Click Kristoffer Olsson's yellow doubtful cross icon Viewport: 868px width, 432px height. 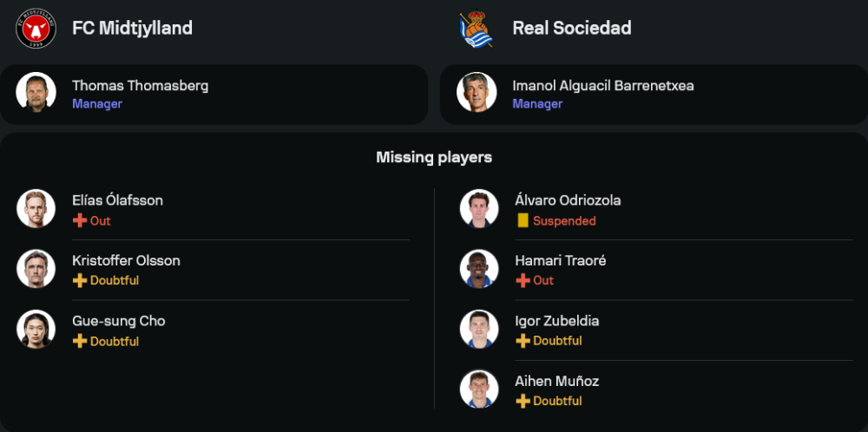[80, 280]
